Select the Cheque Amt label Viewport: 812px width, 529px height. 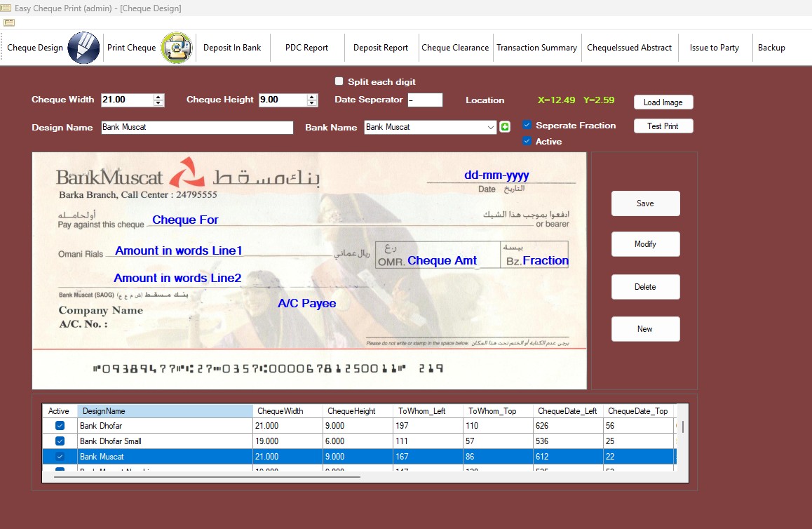[442, 260]
